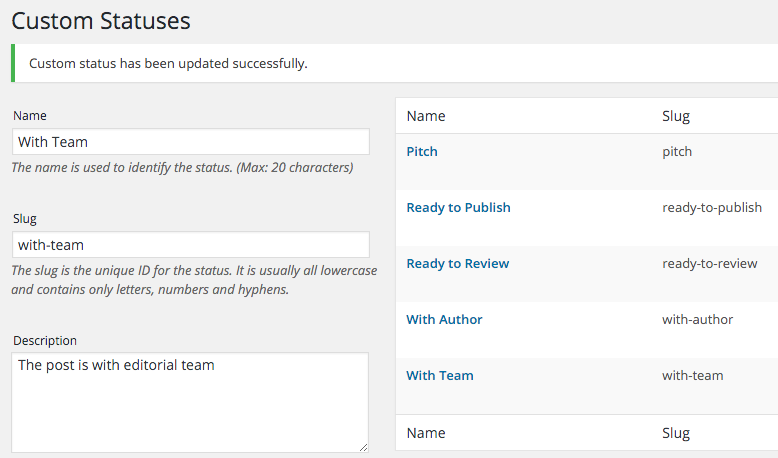
Task: Click the Name column header at table top
Action: 426,116
